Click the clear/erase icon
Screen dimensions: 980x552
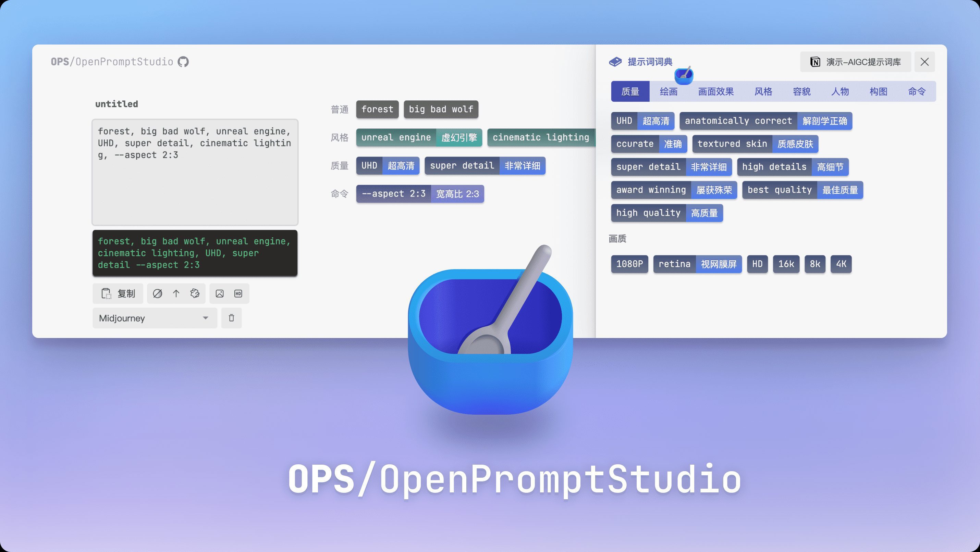click(x=158, y=293)
